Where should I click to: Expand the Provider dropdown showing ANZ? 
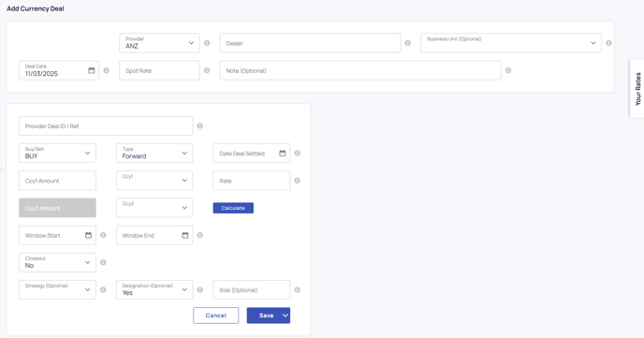click(159, 43)
